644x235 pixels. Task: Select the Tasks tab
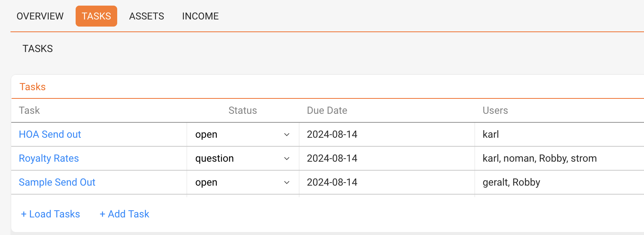coord(96,16)
